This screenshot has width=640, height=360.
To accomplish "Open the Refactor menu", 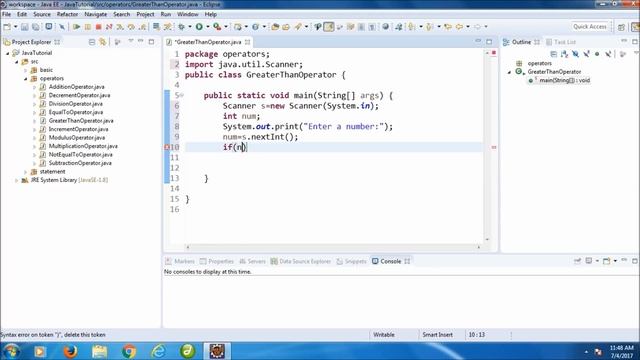I will [x=67, y=14].
